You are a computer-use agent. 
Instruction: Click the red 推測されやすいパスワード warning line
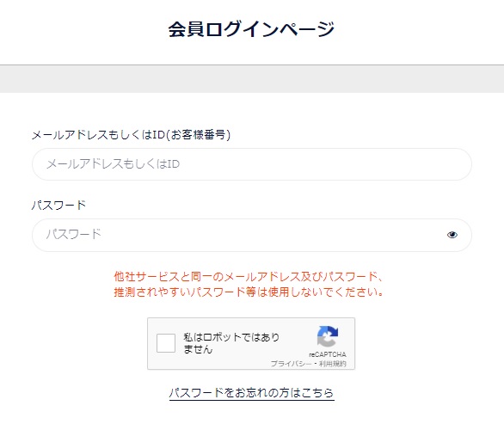coord(249,292)
